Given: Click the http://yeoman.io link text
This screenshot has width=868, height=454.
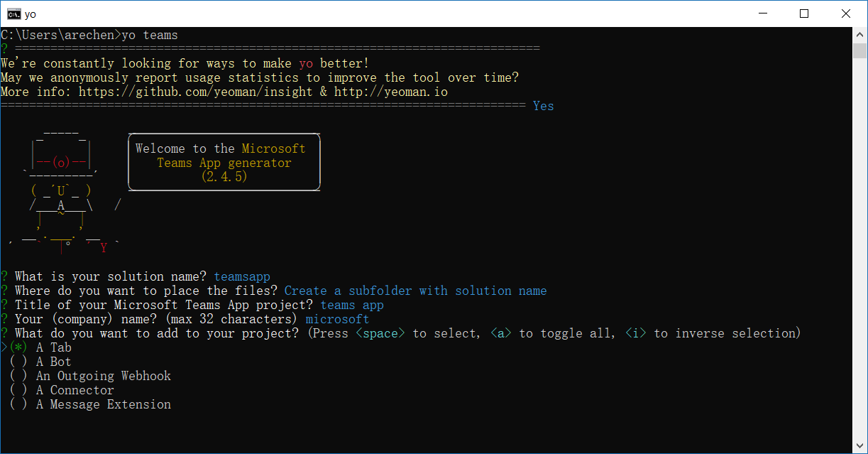Looking at the screenshot, I should click(x=391, y=92).
